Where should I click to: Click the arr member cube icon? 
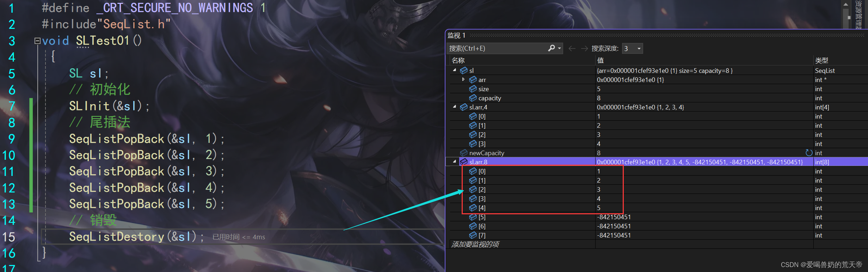(x=473, y=80)
